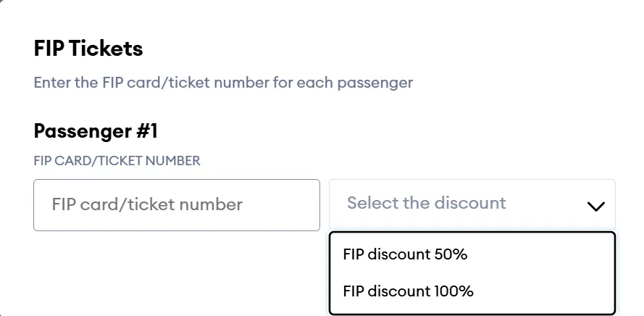
Task: Click the Enter the FIP card/ticket number subtitle
Action: 223,83
